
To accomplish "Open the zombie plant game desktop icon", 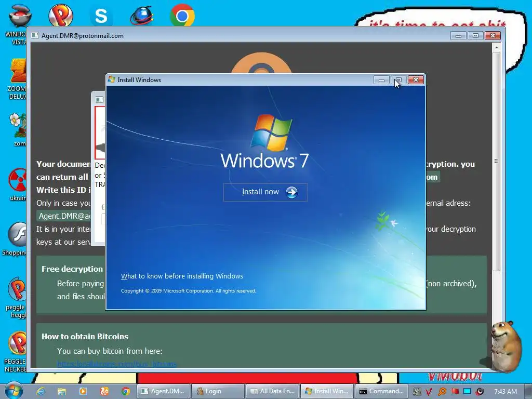I will (18, 129).
